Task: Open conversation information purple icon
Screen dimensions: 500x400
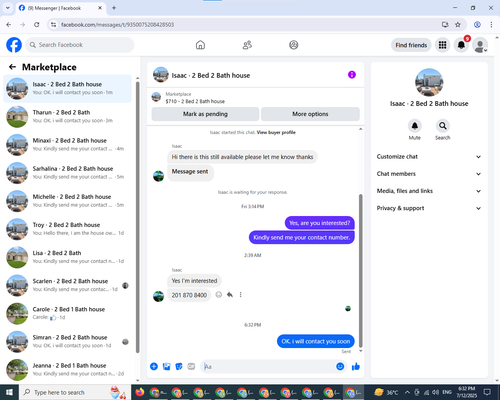Action: [352, 75]
